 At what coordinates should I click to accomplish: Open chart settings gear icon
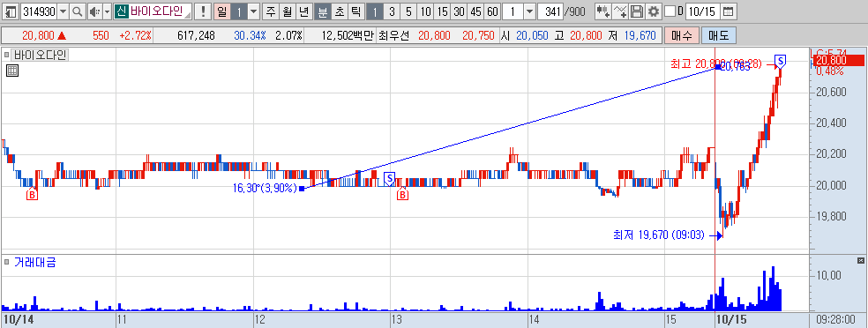pyautogui.click(x=654, y=11)
